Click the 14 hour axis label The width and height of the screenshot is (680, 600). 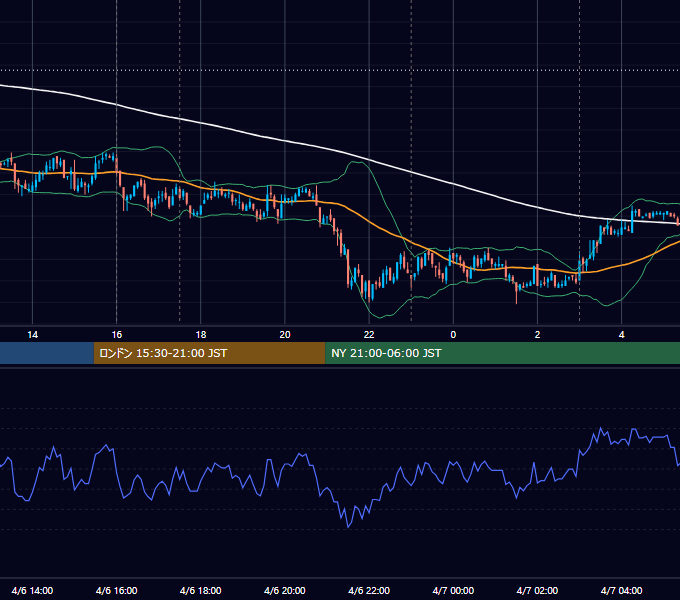click(x=33, y=335)
